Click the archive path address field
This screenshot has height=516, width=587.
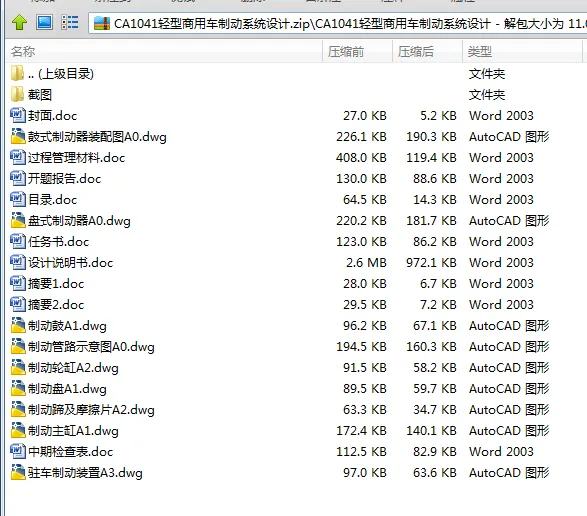pyautogui.click(x=338, y=24)
